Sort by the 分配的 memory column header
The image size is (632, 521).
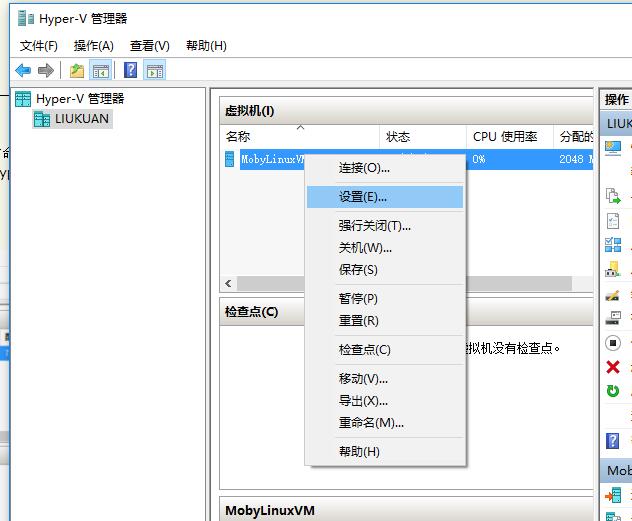pyautogui.click(x=574, y=137)
